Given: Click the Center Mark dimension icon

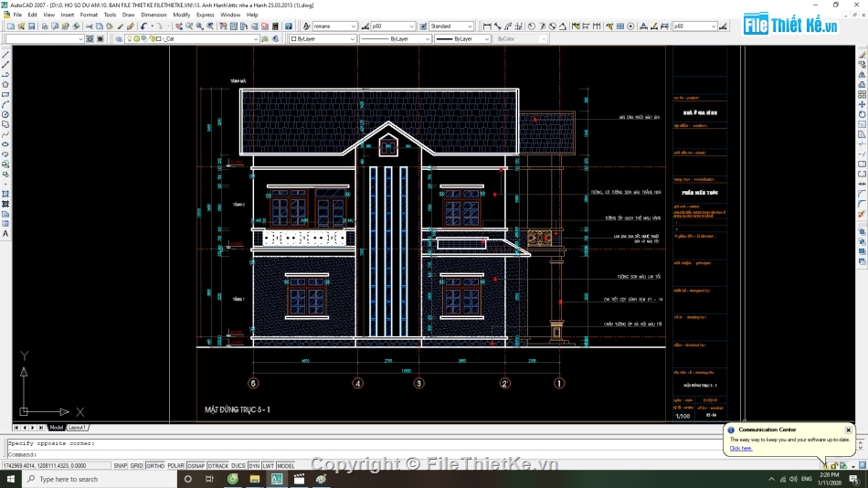Looking at the screenshot, I should 630,26.
